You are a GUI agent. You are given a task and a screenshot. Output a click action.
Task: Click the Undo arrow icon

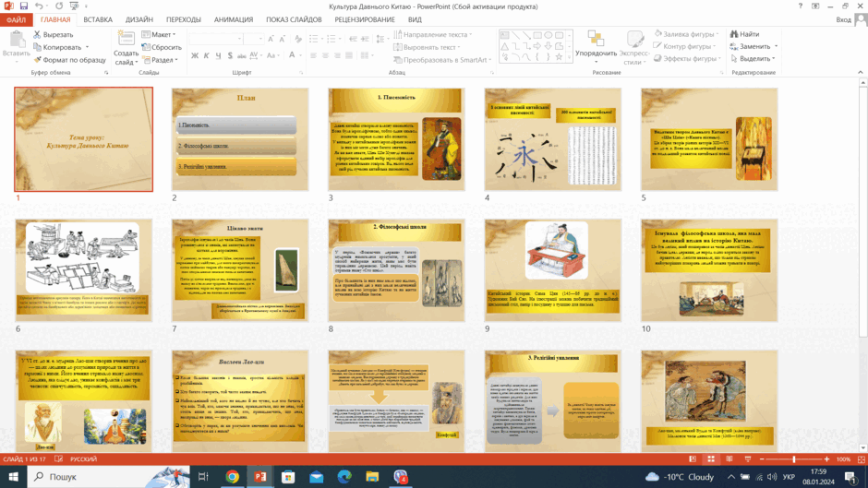39,6
